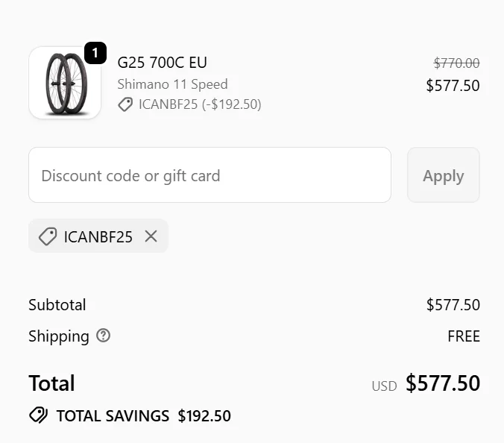Focus the Discount code or gift card field
Image resolution: width=504 pixels, height=443 pixels.
210,175
